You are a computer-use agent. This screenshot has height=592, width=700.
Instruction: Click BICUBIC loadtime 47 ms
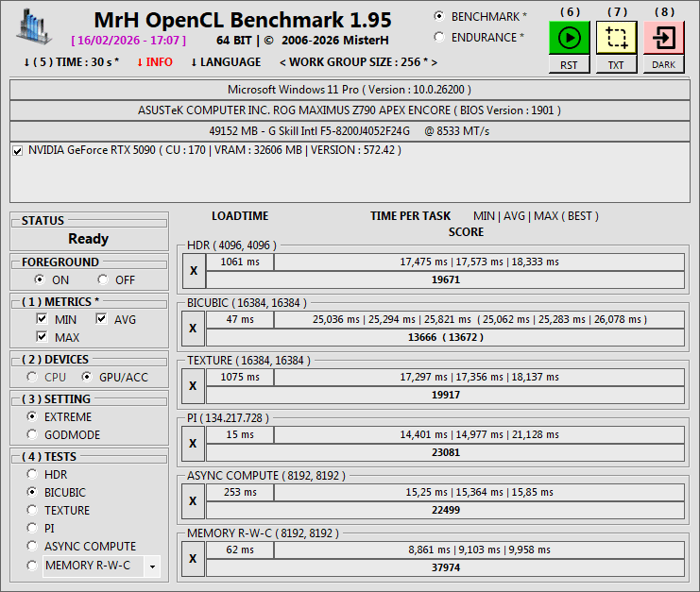[240, 319]
